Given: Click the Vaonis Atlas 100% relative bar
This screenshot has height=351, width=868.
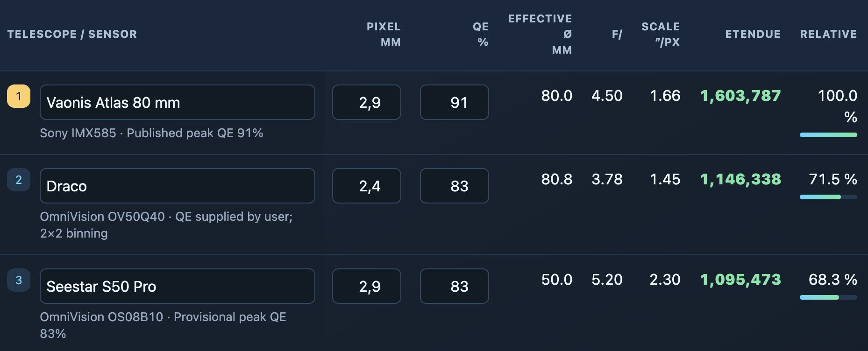Looking at the screenshot, I should (x=828, y=135).
